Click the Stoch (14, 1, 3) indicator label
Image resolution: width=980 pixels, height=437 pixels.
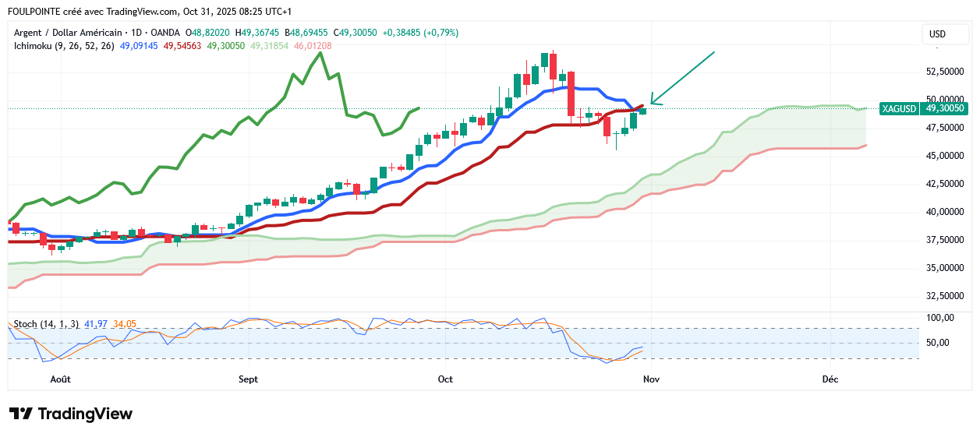click(x=46, y=324)
